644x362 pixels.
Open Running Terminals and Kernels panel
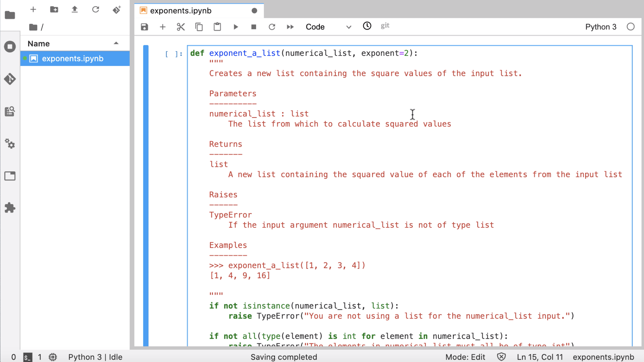pyautogui.click(x=10, y=47)
